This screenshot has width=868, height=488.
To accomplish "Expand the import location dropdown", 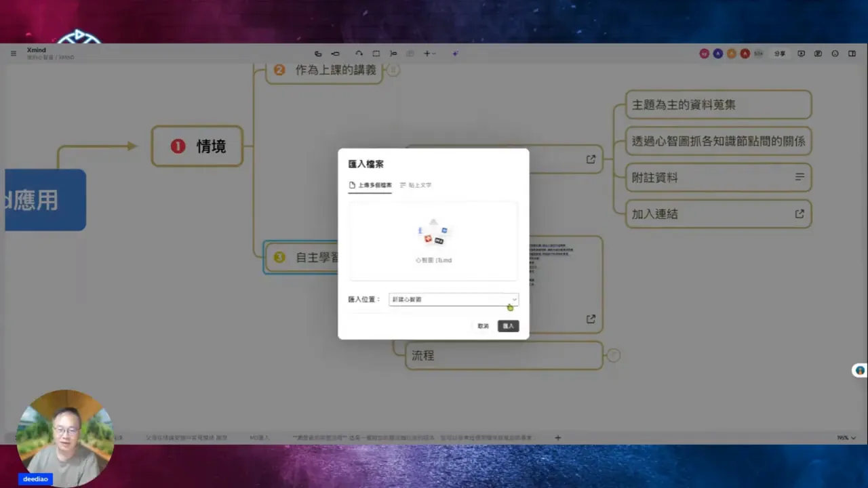I will point(454,299).
